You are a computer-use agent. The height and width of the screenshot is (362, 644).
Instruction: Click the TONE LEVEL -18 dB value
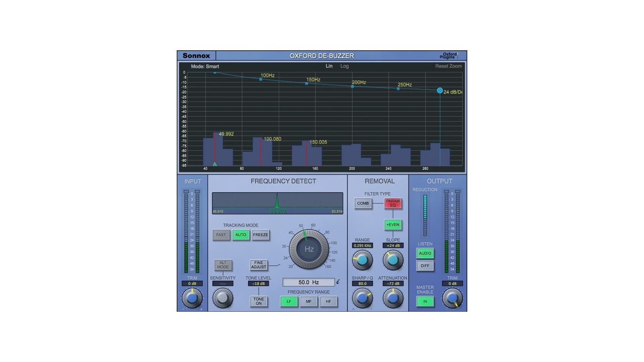coord(258,284)
